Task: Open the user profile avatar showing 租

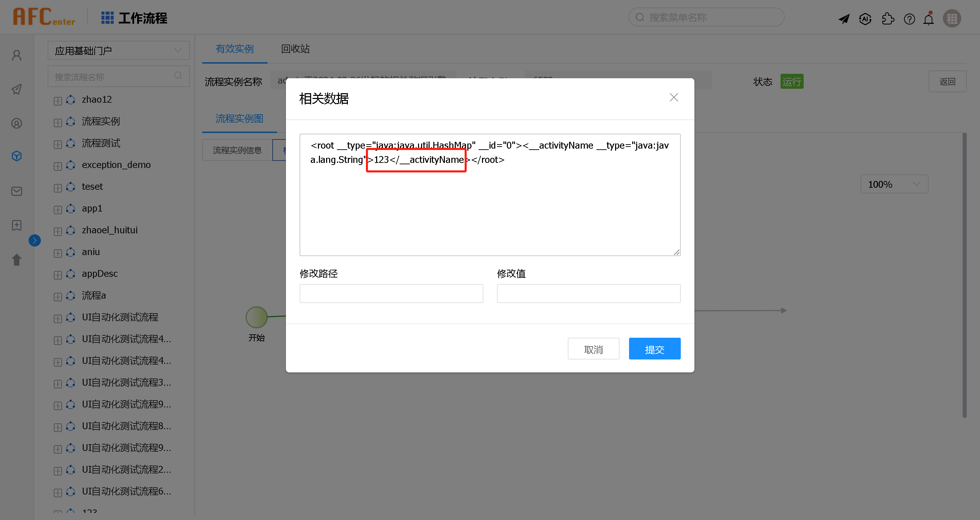Action: (x=952, y=18)
